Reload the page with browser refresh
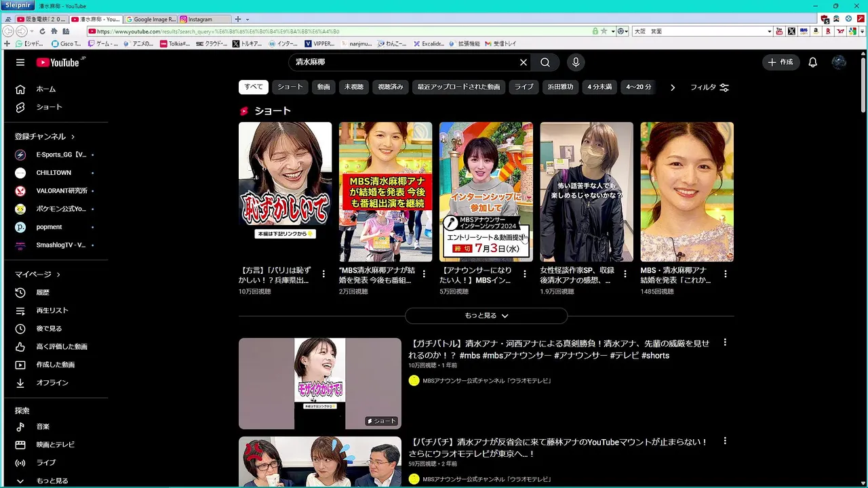 (42, 31)
